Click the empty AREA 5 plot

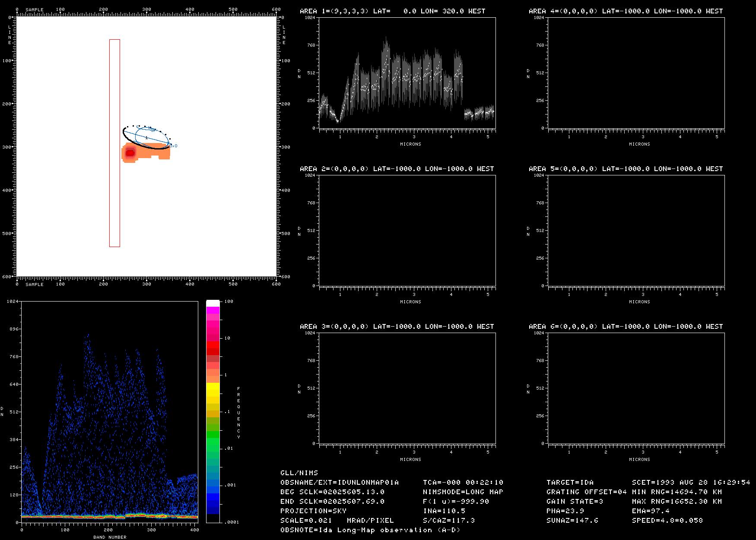click(x=636, y=230)
